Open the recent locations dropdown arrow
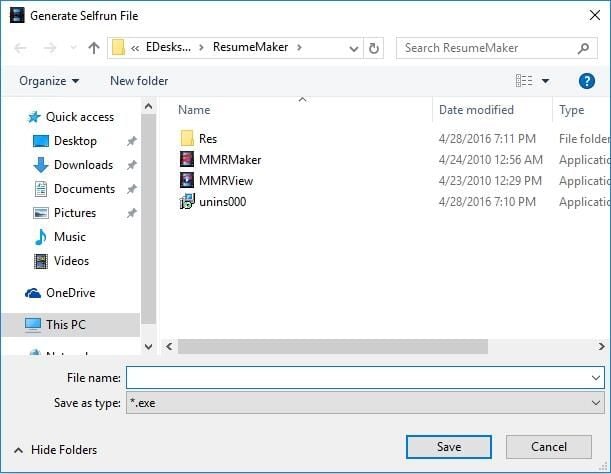611x474 pixels. coord(73,48)
